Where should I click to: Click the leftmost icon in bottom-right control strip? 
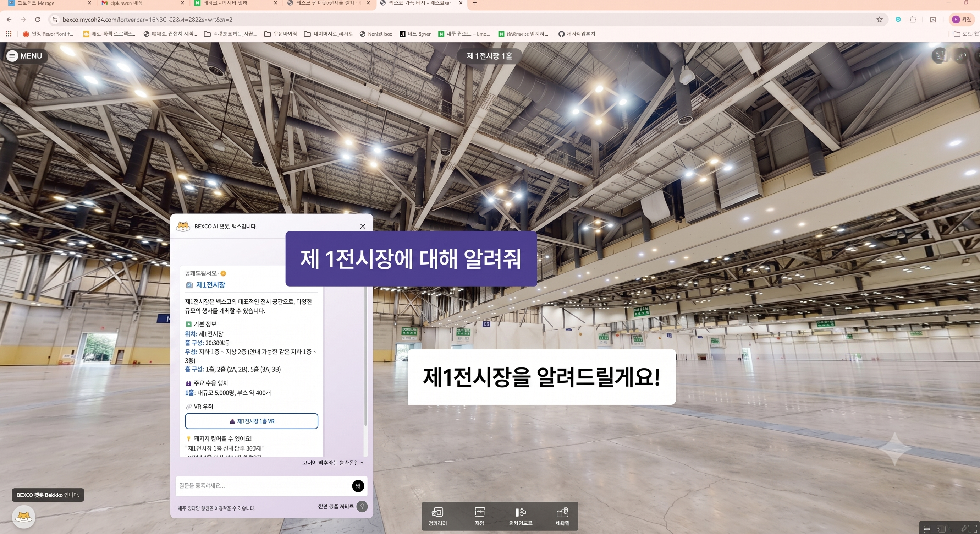point(927,529)
